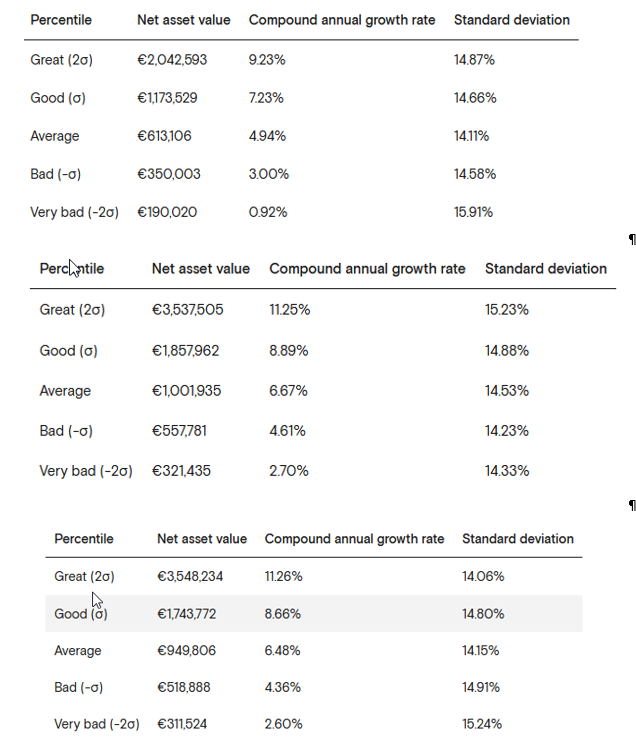
Task: Select the €311,524 net asset value cell
Action: coord(182,724)
